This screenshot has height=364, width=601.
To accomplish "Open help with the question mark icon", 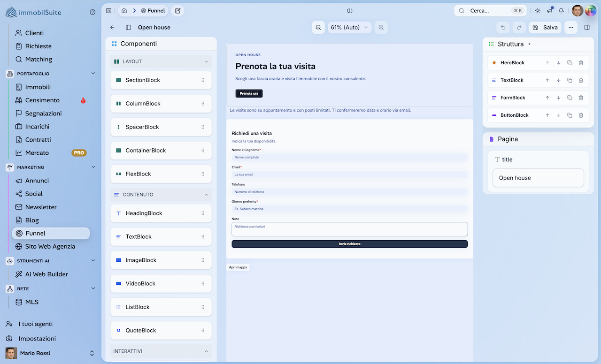I will coord(92,12).
